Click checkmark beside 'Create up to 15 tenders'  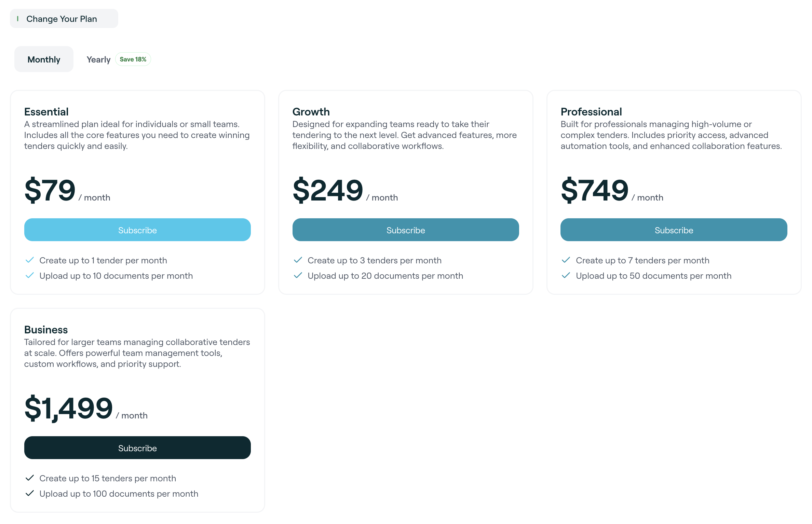click(x=30, y=478)
